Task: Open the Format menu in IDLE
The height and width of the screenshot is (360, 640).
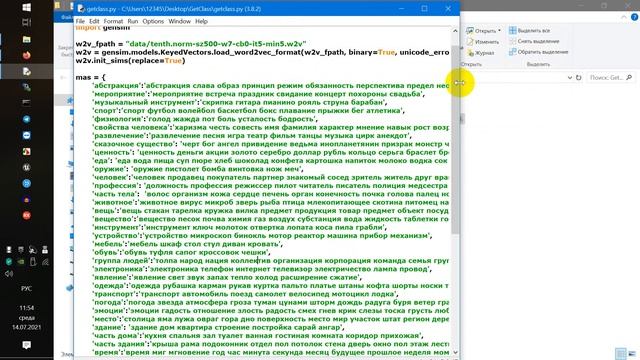Action: point(113,21)
